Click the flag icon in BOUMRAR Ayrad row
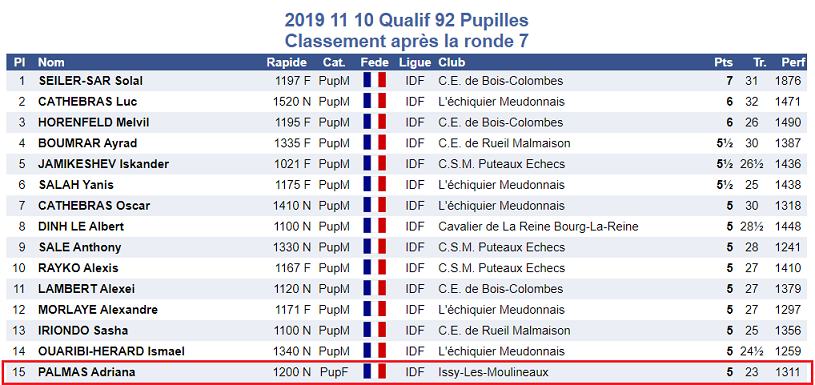The height and width of the screenshot is (385, 815). point(375,143)
